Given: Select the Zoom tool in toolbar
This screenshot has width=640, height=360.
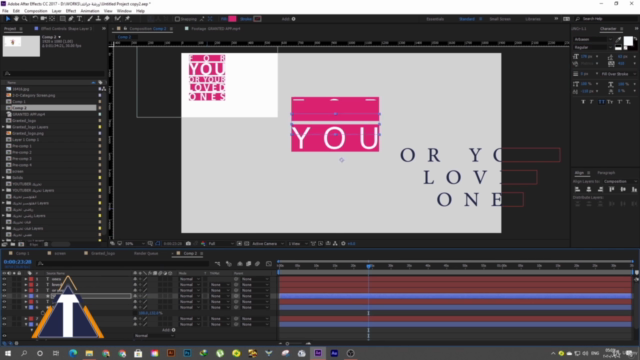Looking at the screenshot, I should [x=24, y=19].
